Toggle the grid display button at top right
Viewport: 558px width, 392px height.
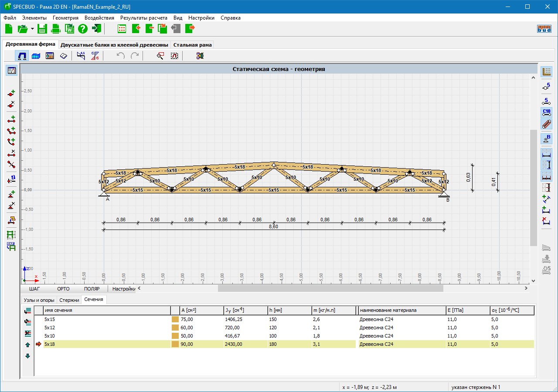[546, 72]
